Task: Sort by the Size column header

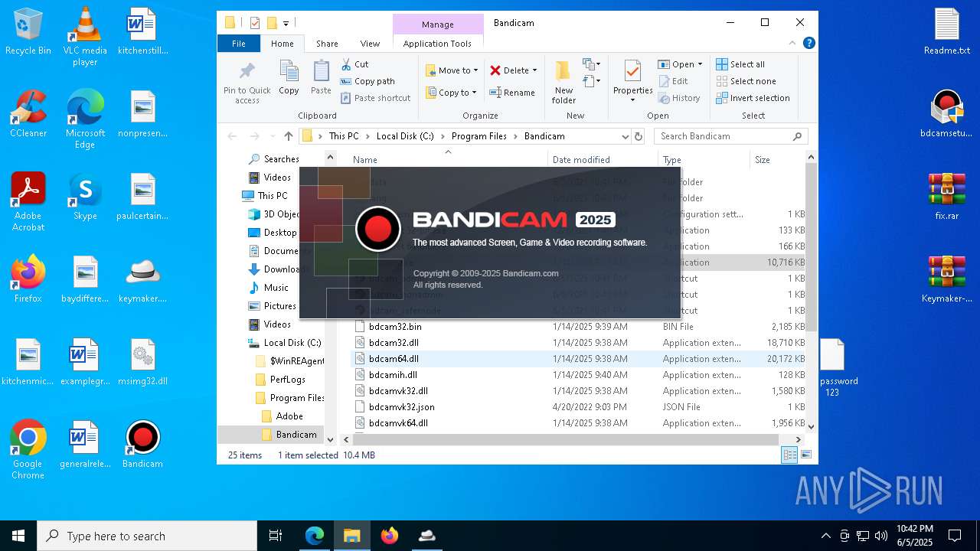Action: pos(777,160)
